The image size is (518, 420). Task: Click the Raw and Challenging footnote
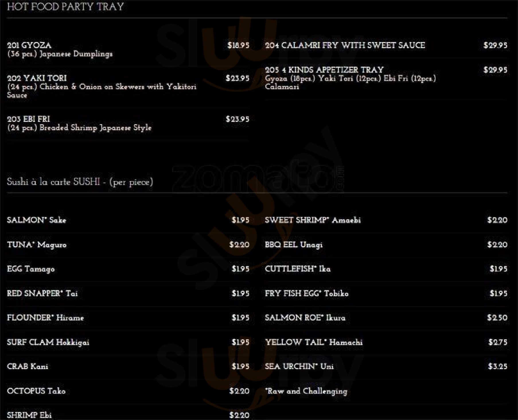click(306, 391)
